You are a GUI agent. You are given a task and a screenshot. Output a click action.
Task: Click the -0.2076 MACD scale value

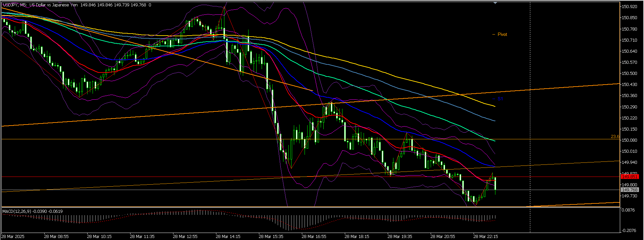click(628, 231)
